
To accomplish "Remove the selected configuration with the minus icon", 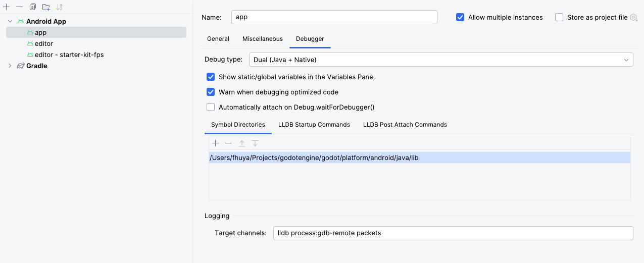I will tap(19, 7).
